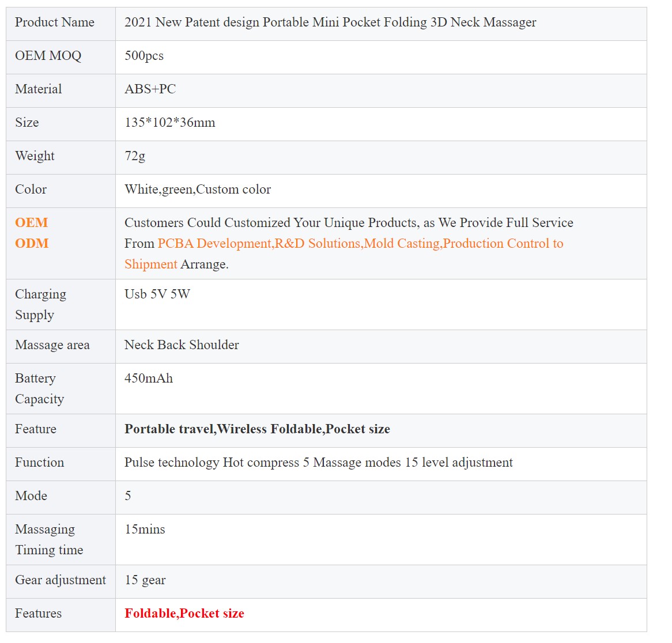Select the Usb 5V 5W value
This screenshot has width=672, height=643.
(x=157, y=294)
